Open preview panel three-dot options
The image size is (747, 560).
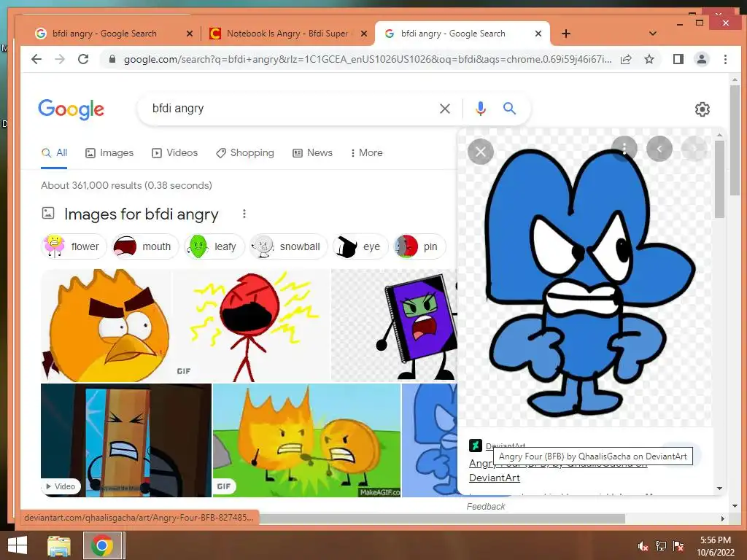coord(624,149)
